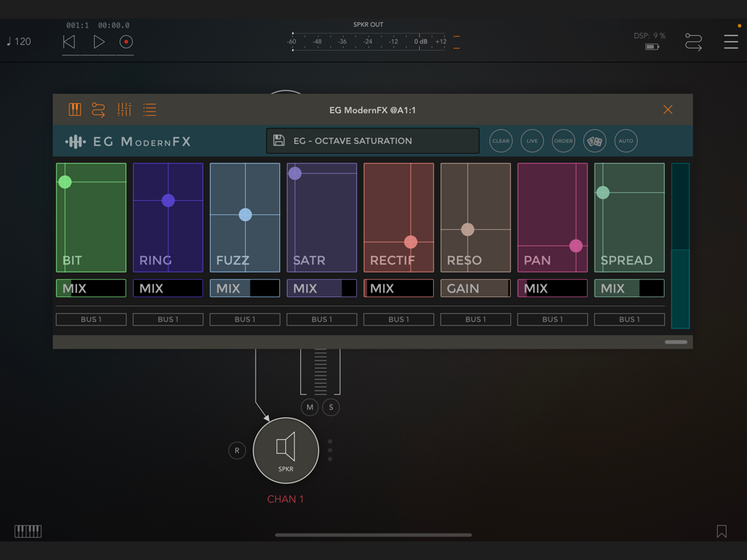The height and width of the screenshot is (560, 747).
Task: Solo the channel with S button
Action: tap(331, 407)
